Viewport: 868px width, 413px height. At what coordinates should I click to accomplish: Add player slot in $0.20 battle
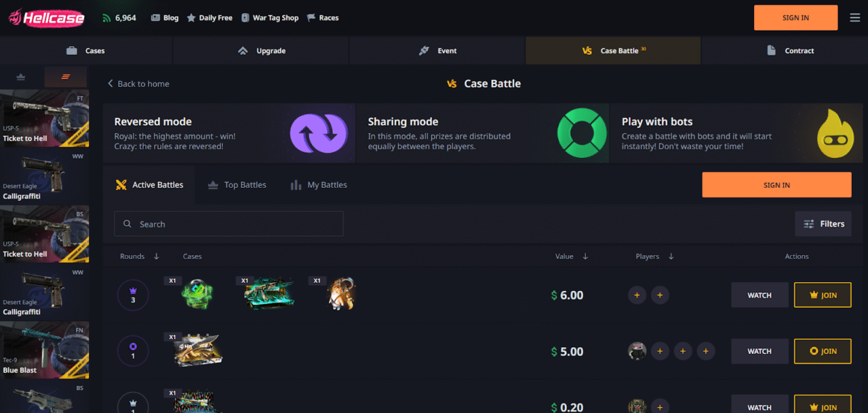coord(660,406)
